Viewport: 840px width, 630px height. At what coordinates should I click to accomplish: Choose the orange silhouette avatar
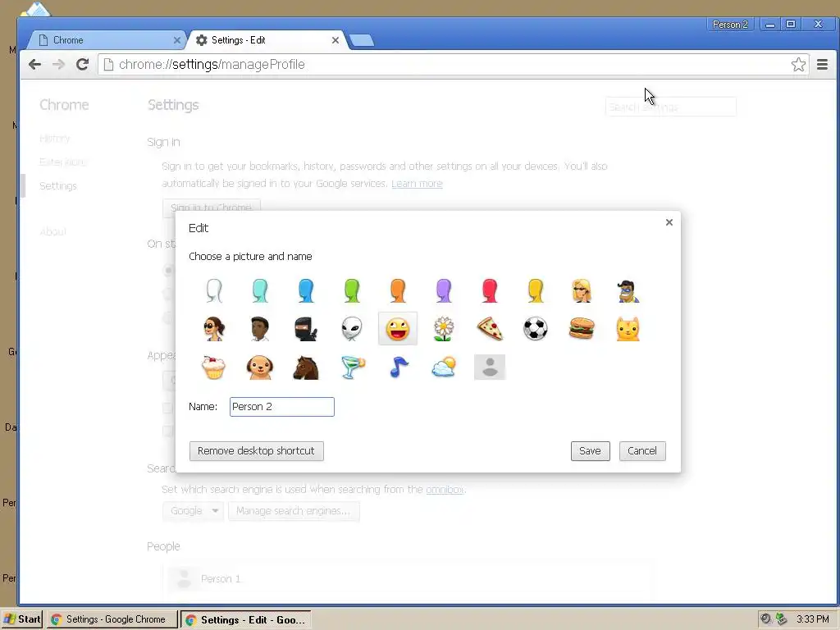[x=398, y=291]
